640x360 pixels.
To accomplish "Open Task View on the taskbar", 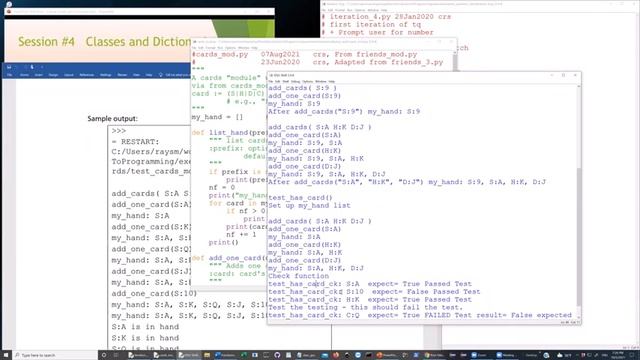I will point(116,355).
